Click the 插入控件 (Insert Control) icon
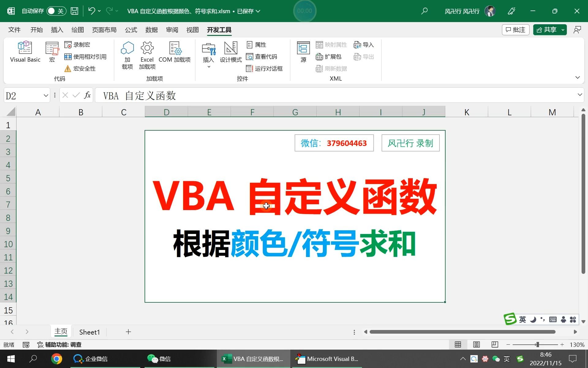Screen dimensions: 588x368 pyautogui.click(x=209, y=55)
